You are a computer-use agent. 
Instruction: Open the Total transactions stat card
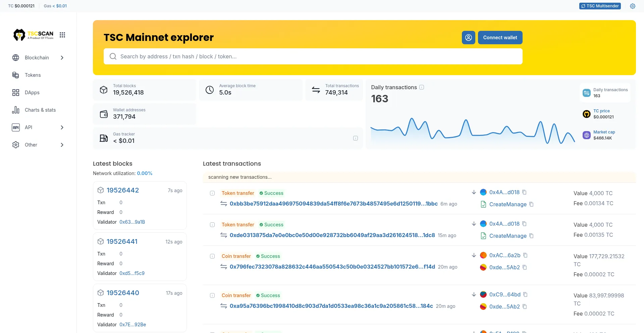[334, 90]
